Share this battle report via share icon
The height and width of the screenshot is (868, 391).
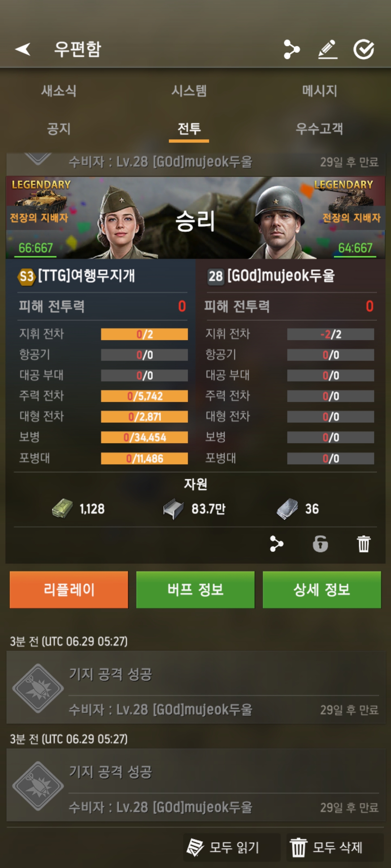click(x=277, y=544)
